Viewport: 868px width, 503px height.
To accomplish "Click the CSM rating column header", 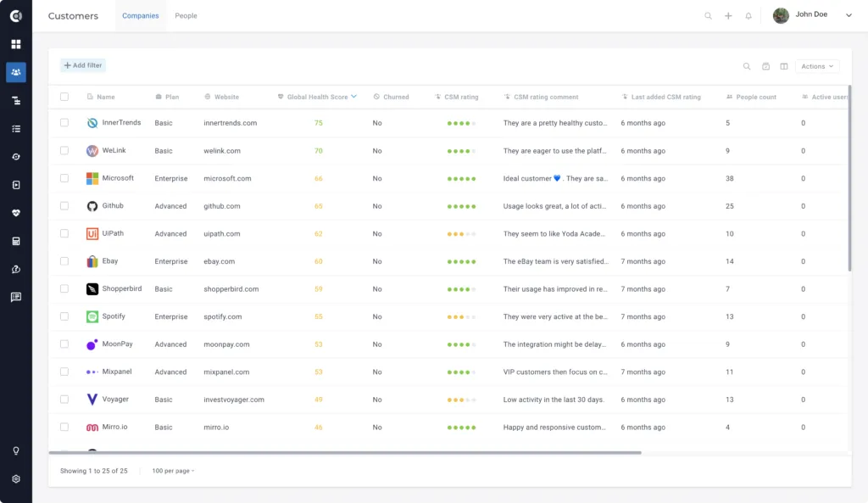I will (x=457, y=97).
